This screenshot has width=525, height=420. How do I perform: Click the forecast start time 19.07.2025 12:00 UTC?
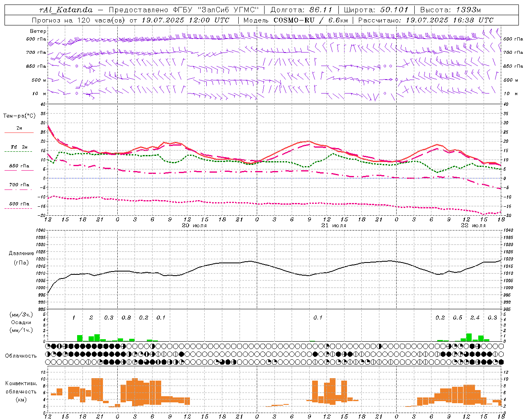tap(186, 20)
